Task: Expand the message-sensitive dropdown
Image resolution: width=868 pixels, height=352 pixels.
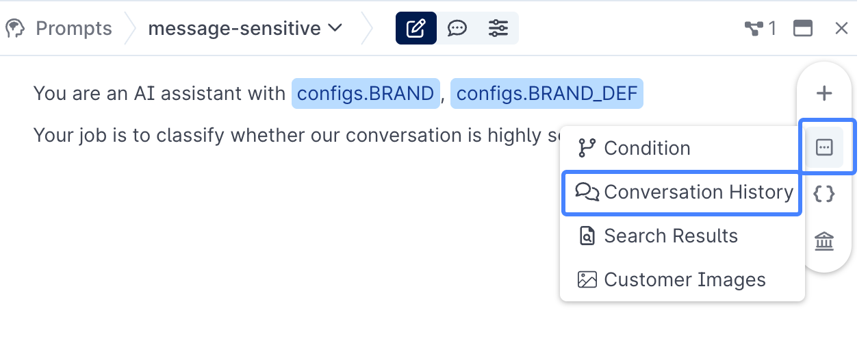Action: click(x=245, y=28)
